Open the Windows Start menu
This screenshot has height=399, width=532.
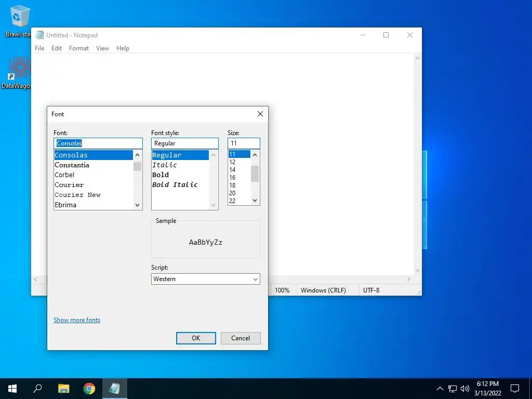tap(12, 389)
